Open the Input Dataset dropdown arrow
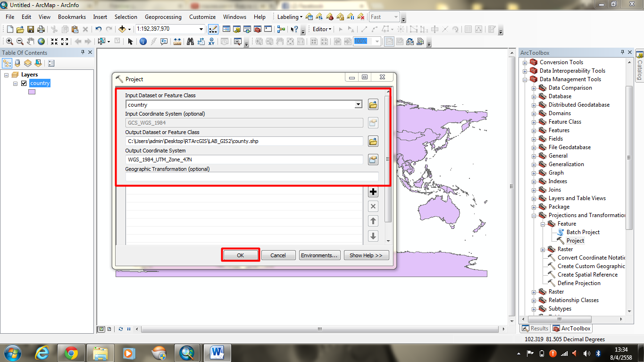 pyautogui.click(x=359, y=105)
